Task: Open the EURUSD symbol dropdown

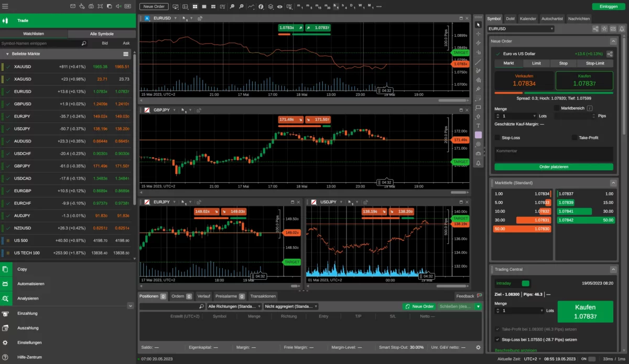Action: tap(520, 27)
